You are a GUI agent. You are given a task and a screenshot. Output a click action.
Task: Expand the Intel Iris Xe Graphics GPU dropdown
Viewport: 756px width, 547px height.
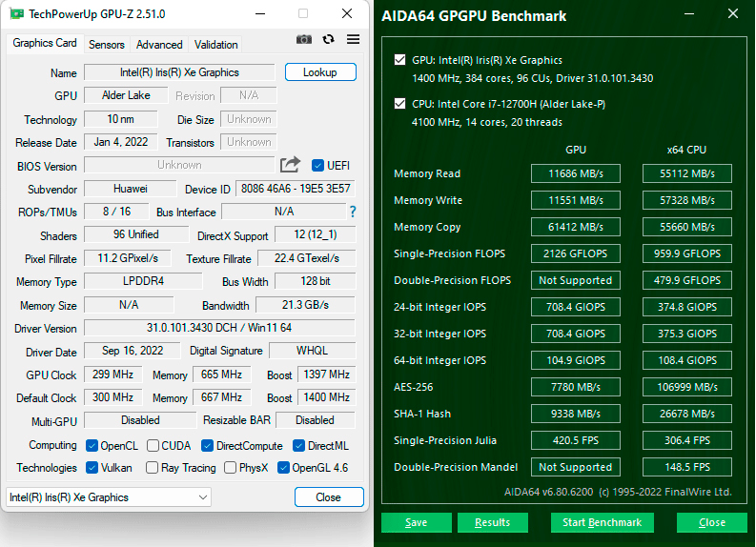pos(202,497)
